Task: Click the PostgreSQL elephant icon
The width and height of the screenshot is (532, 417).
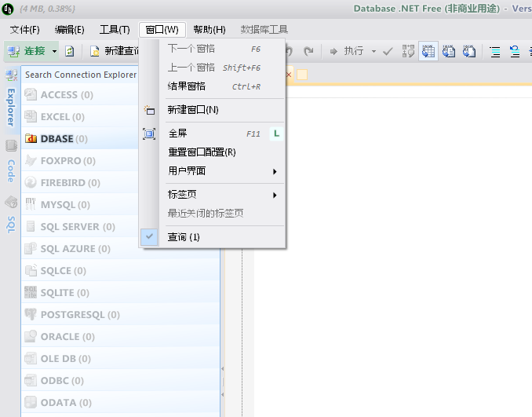Action: click(x=31, y=314)
